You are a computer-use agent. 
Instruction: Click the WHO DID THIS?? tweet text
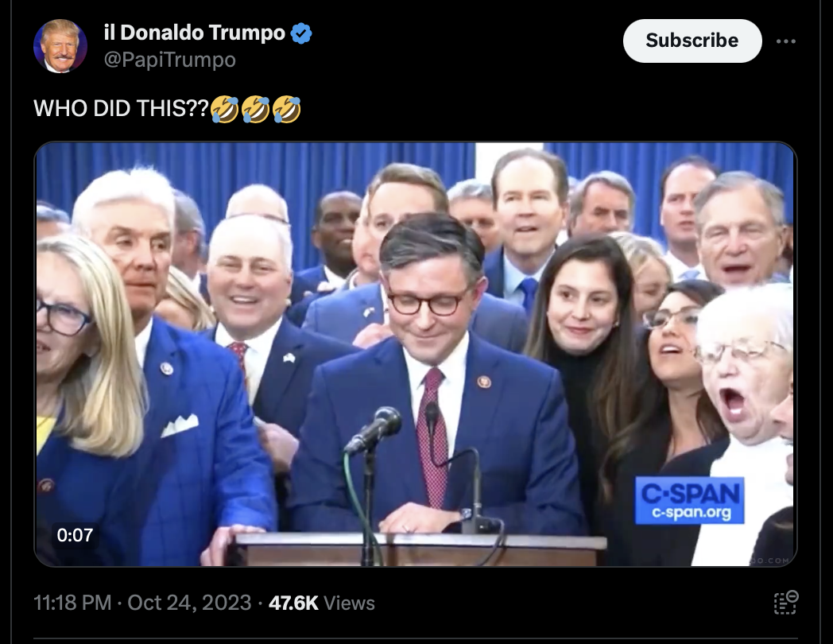(121, 108)
